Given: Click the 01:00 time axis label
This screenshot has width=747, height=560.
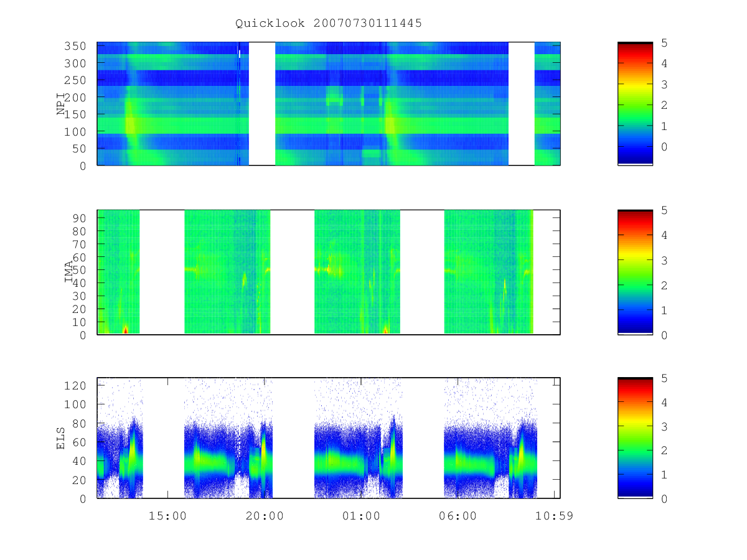Looking at the screenshot, I should click(x=361, y=516).
